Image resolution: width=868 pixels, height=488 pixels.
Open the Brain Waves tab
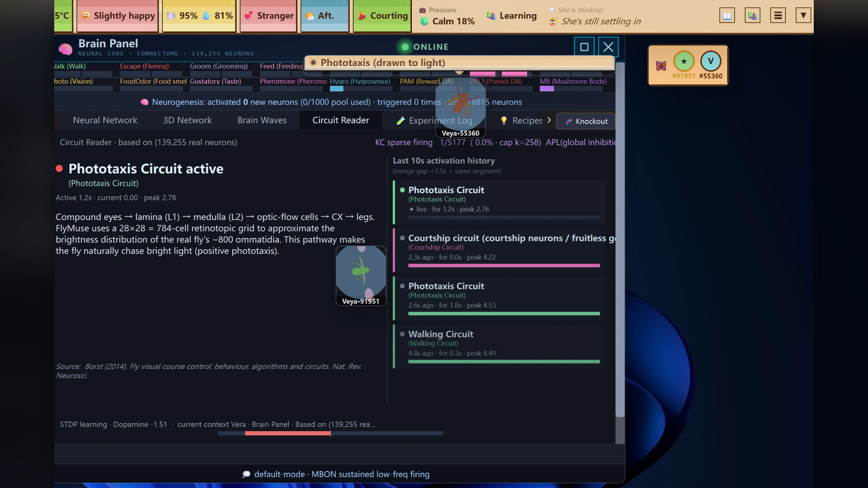(262, 120)
